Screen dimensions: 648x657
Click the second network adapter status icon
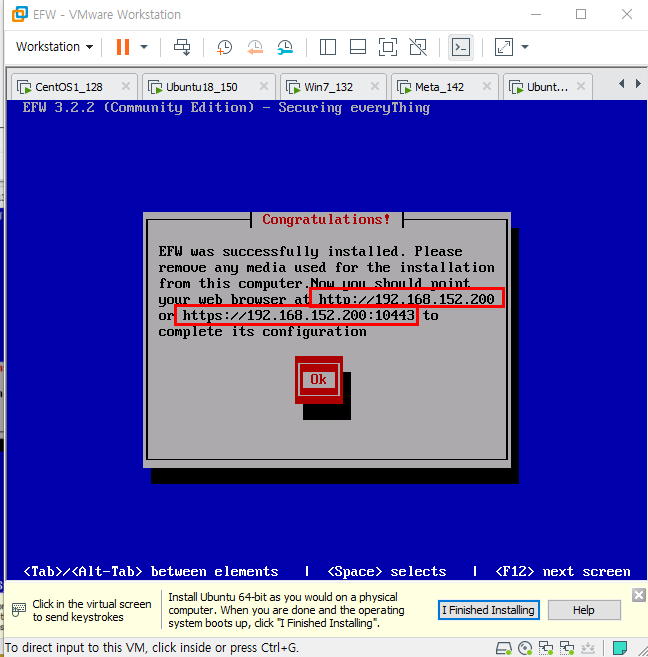(567, 648)
